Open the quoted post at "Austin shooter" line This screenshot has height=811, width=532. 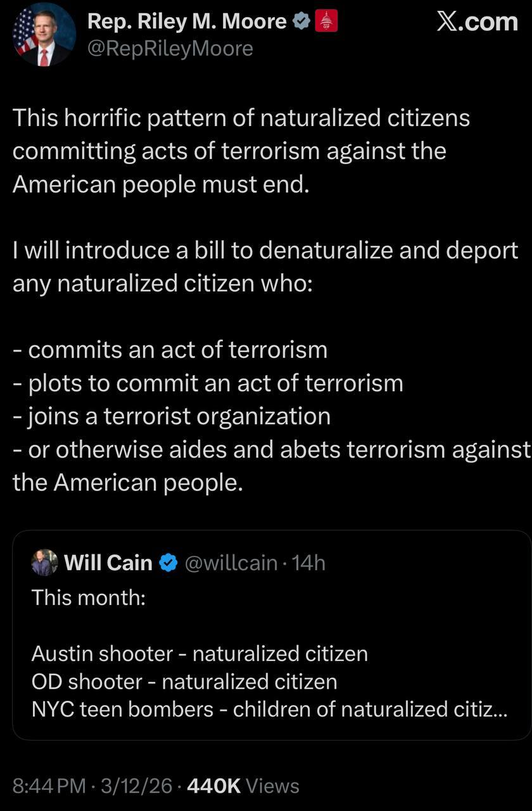pos(199,653)
